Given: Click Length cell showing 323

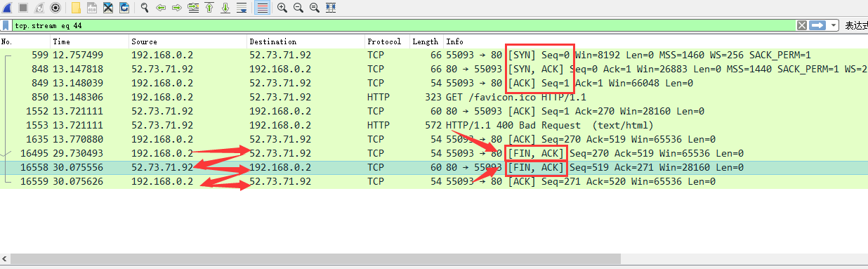Looking at the screenshot, I should click(x=433, y=97).
